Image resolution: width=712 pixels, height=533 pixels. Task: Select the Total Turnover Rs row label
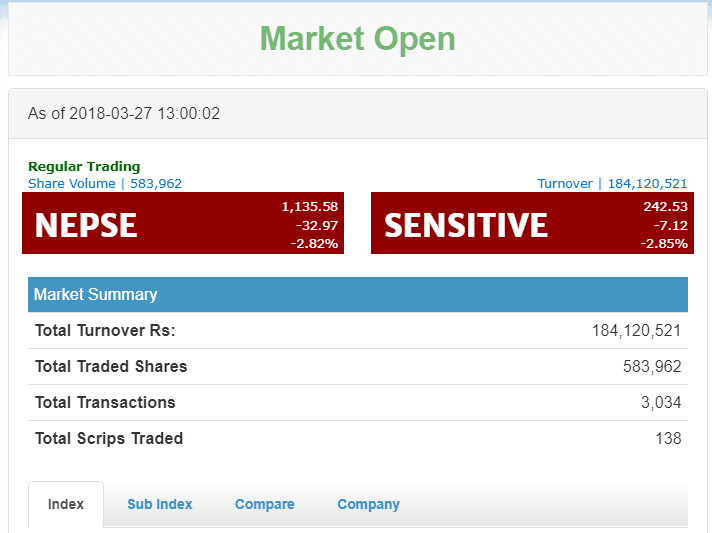click(105, 331)
